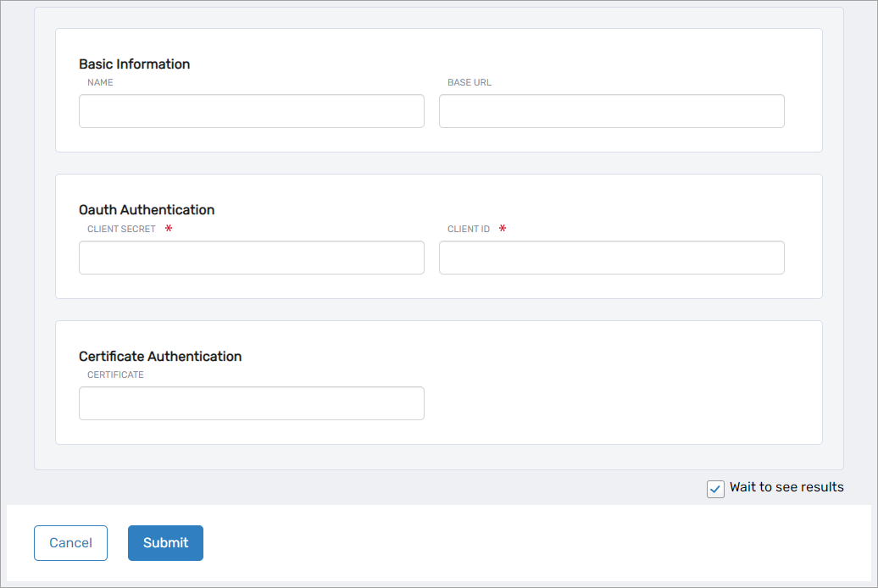This screenshot has width=878, height=588.
Task: Click the CERTIFICATE label above its field
Action: pos(114,374)
